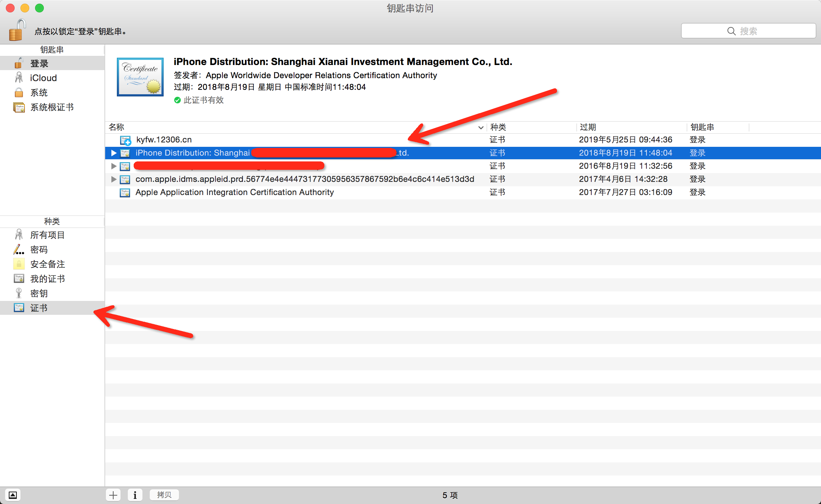The image size is (821, 504).
Task: Click the 此证书有效 status text
Action: (203, 100)
